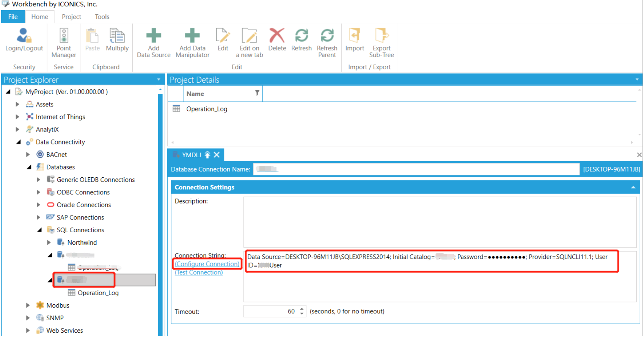The height and width of the screenshot is (338, 644).
Task: Open the Project Explorer panel dropdown
Action: point(159,80)
